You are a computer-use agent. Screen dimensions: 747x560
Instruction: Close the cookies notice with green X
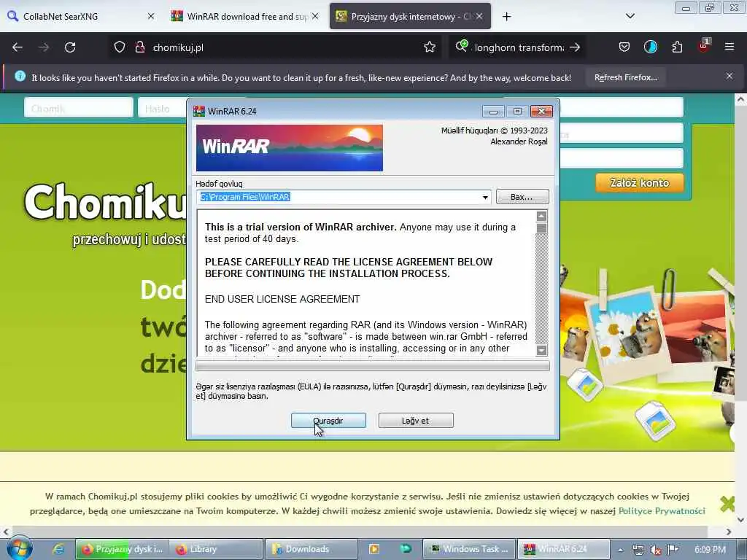pyautogui.click(x=727, y=503)
